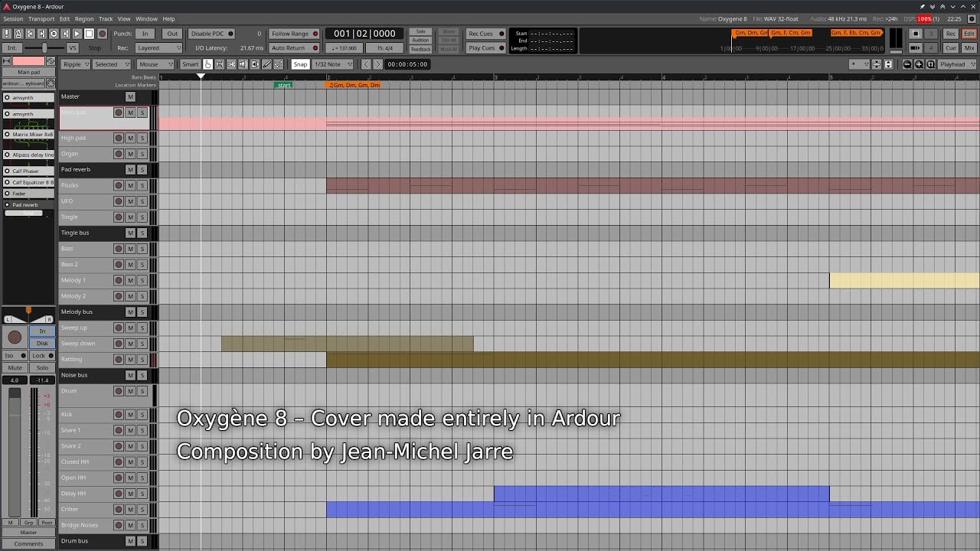This screenshot has height=551, width=980.
Task: Select the Audition speaker tool
Action: click(243, 64)
